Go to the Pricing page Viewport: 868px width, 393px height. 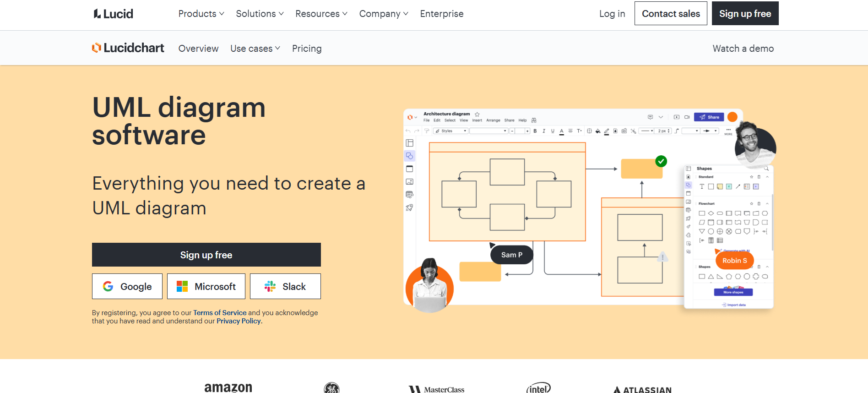307,49
